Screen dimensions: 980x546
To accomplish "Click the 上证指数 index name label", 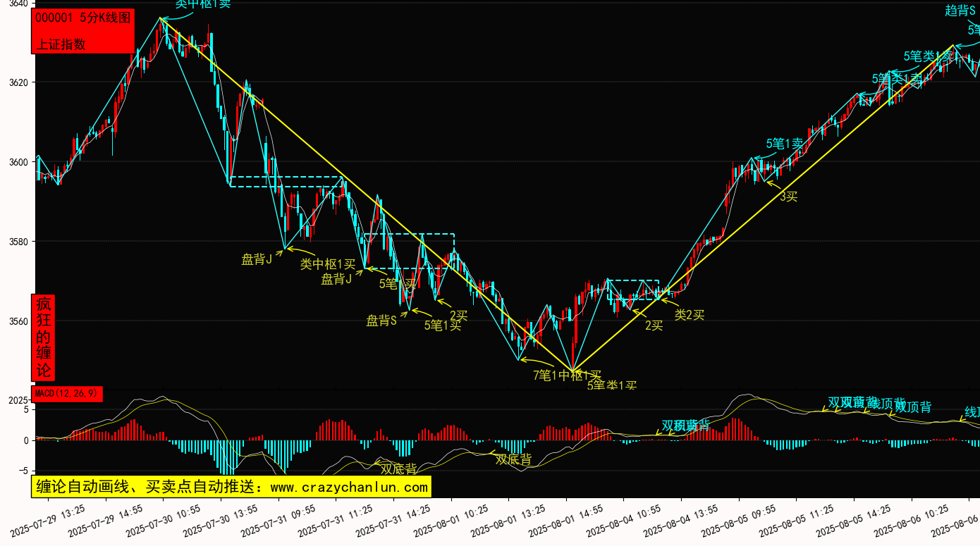I will click(x=61, y=44).
